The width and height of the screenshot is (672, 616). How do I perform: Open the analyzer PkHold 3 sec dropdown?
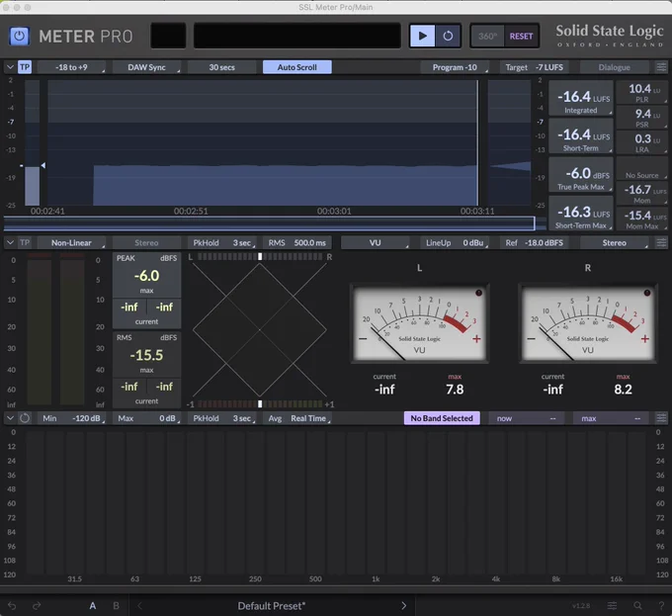click(x=222, y=418)
